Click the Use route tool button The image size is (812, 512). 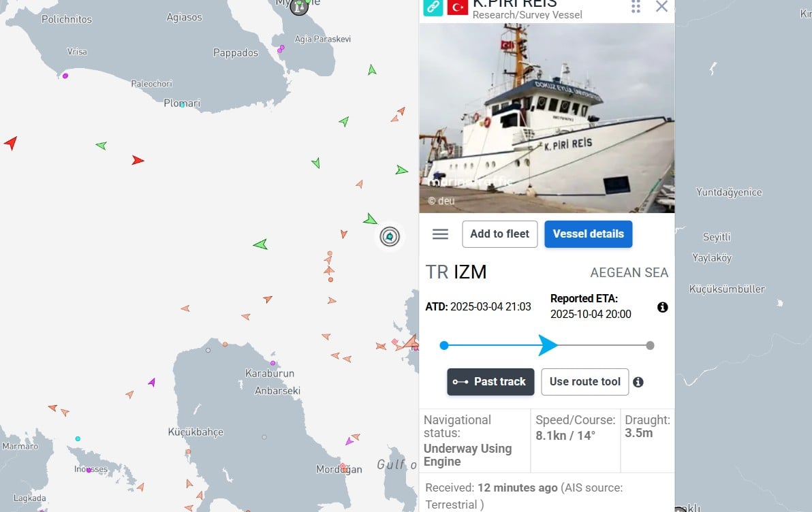click(584, 382)
